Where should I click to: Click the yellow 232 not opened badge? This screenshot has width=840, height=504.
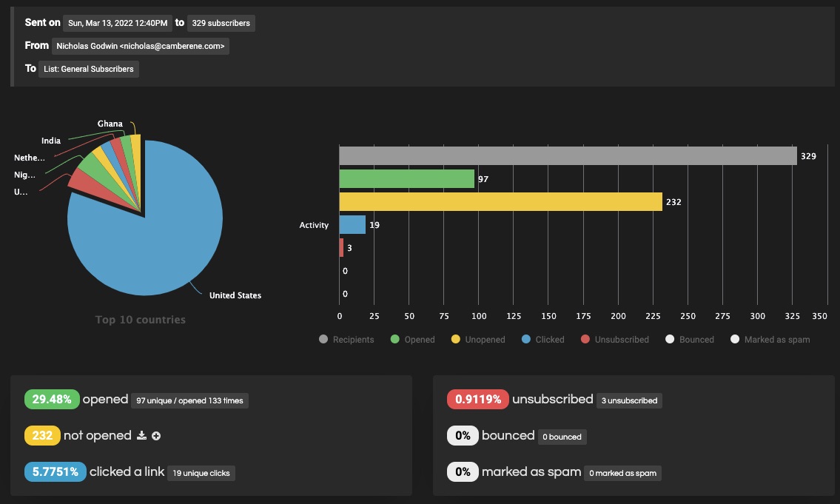42,435
